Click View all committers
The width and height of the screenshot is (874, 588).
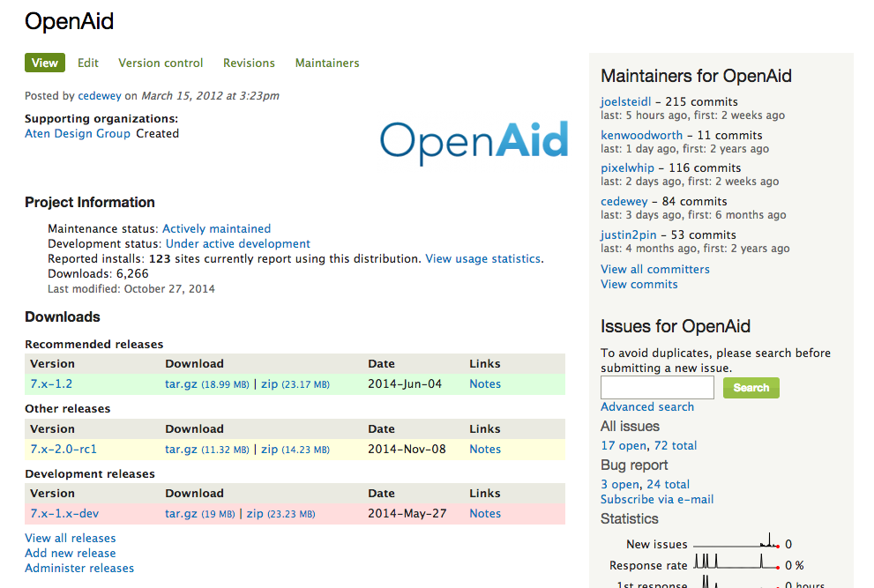click(x=655, y=270)
